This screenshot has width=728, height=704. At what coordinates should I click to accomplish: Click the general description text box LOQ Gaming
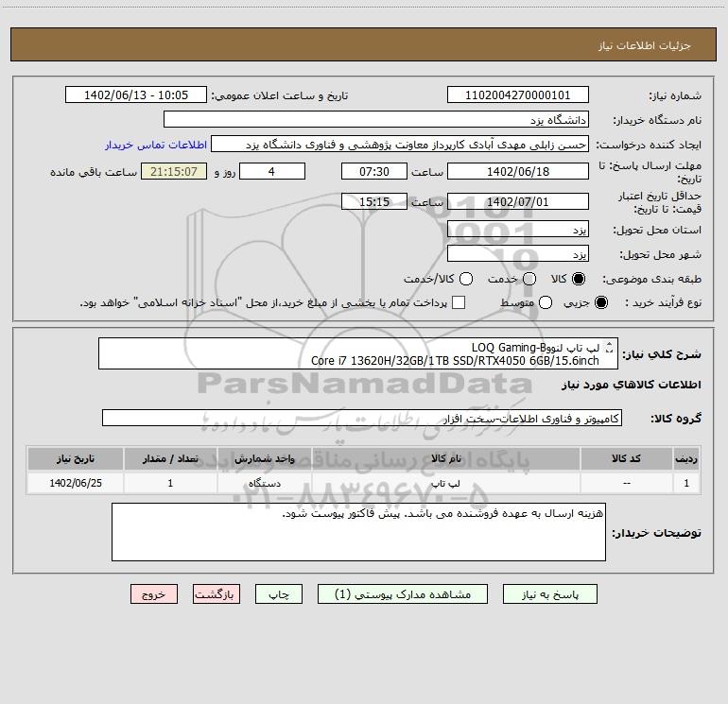pos(358,353)
